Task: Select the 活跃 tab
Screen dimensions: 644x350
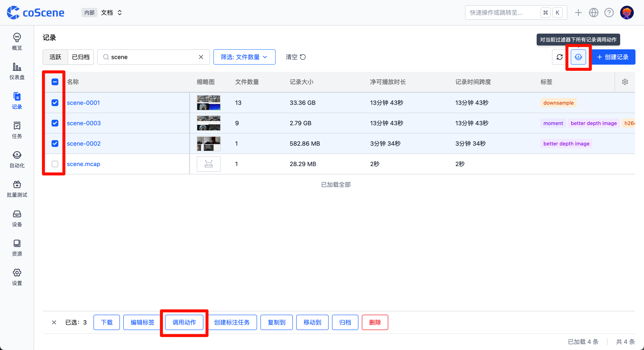Action: click(x=55, y=57)
